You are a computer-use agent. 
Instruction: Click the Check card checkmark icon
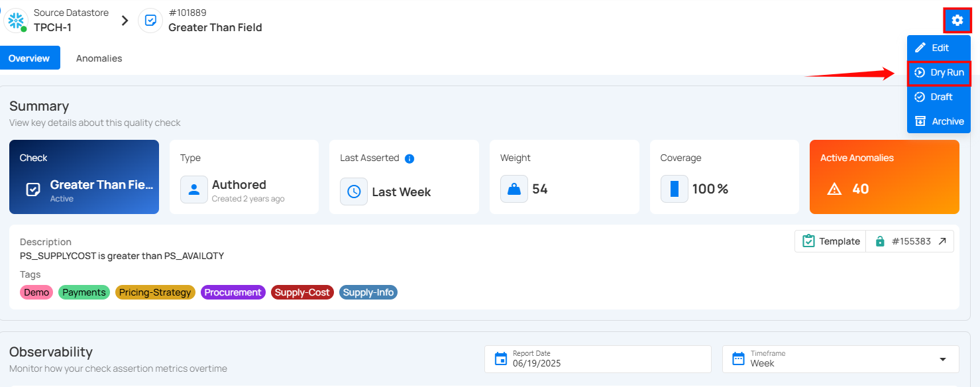[32, 190]
